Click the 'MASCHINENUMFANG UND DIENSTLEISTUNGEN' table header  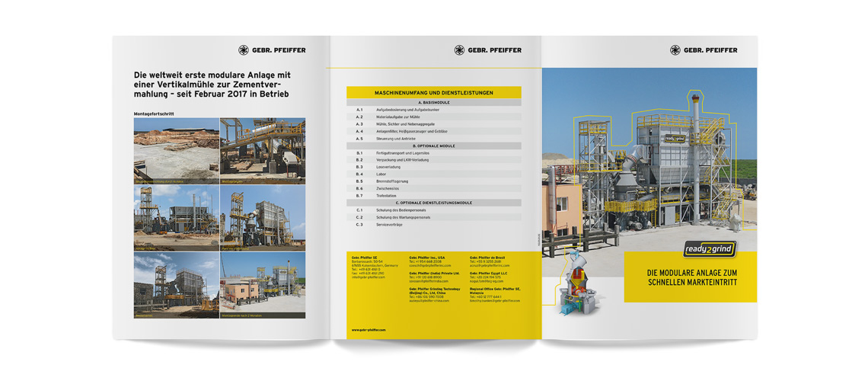[x=434, y=92]
